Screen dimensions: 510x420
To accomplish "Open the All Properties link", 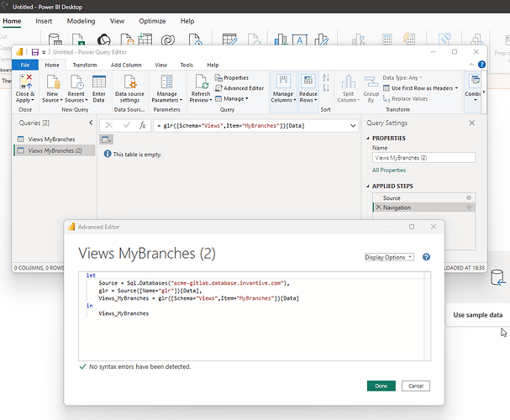I will (389, 170).
